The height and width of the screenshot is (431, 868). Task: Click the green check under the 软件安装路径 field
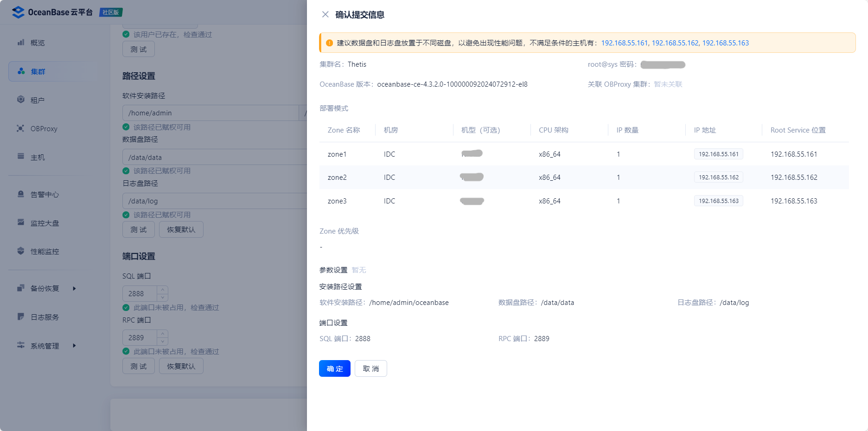pos(126,127)
